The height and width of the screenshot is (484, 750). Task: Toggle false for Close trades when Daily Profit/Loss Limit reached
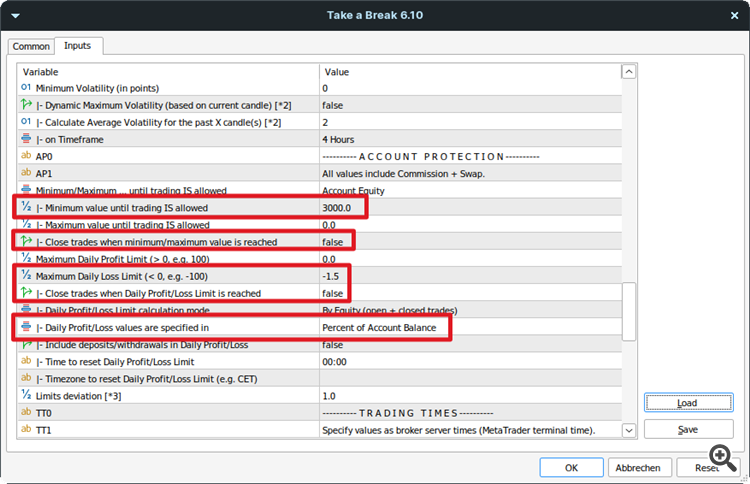click(x=333, y=293)
